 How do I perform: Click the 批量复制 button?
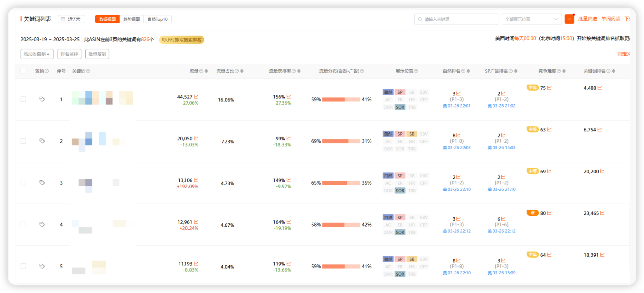coord(97,54)
